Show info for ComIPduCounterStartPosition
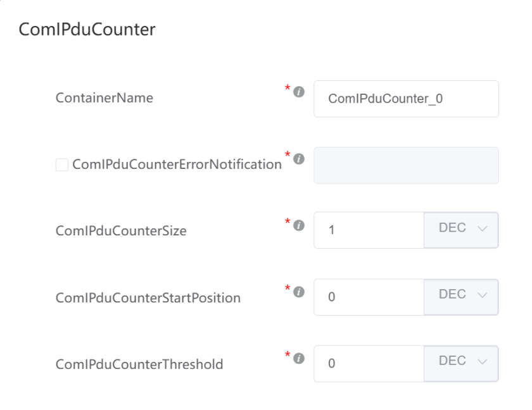The image size is (532, 410). (x=298, y=292)
